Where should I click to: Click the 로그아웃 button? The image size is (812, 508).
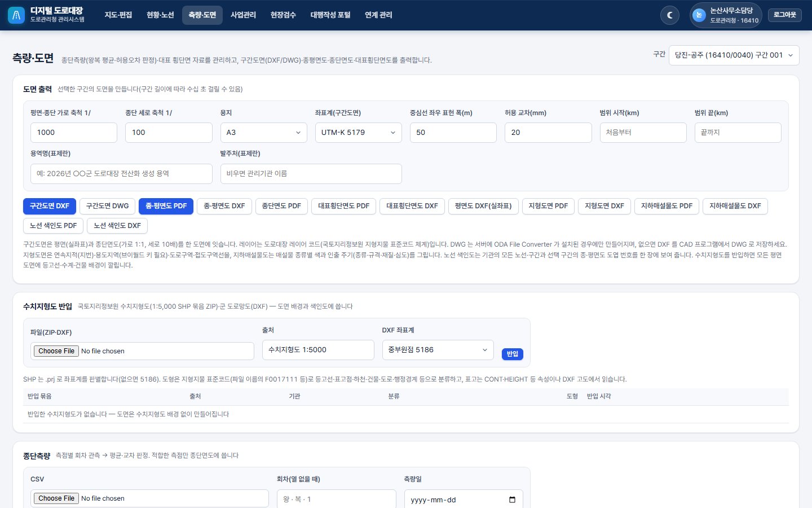pos(785,15)
